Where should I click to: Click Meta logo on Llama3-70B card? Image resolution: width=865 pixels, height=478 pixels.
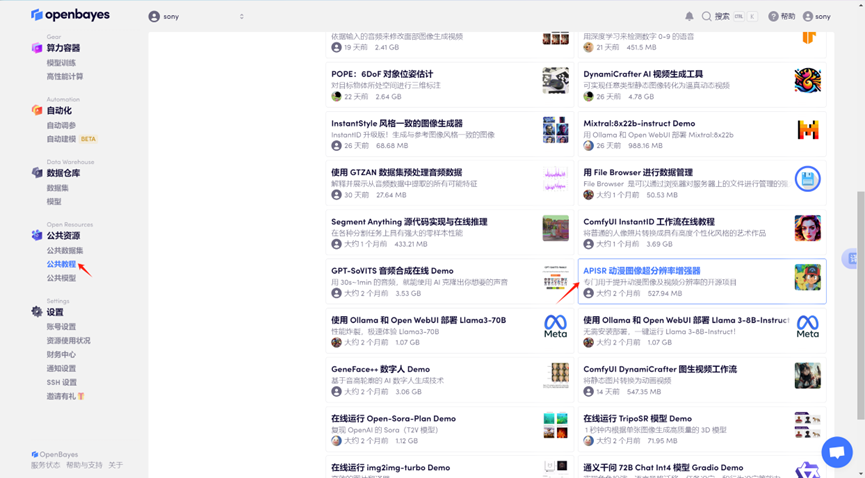point(556,326)
